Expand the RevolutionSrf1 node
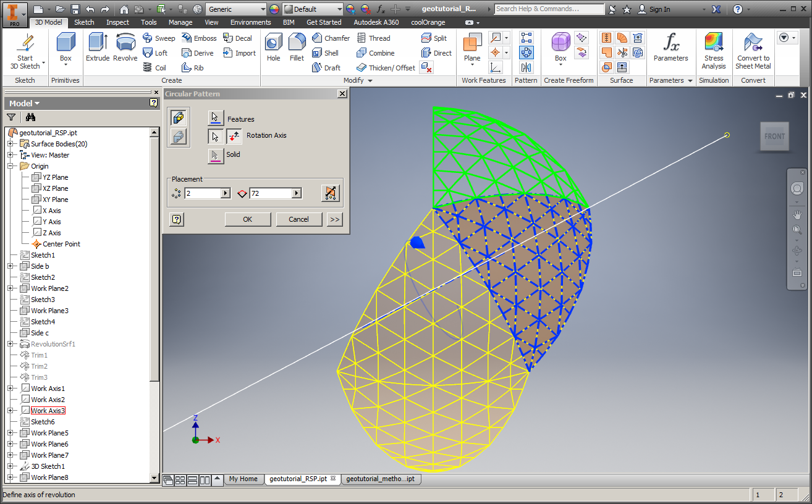The width and height of the screenshot is (812, 504). point(11,344)
